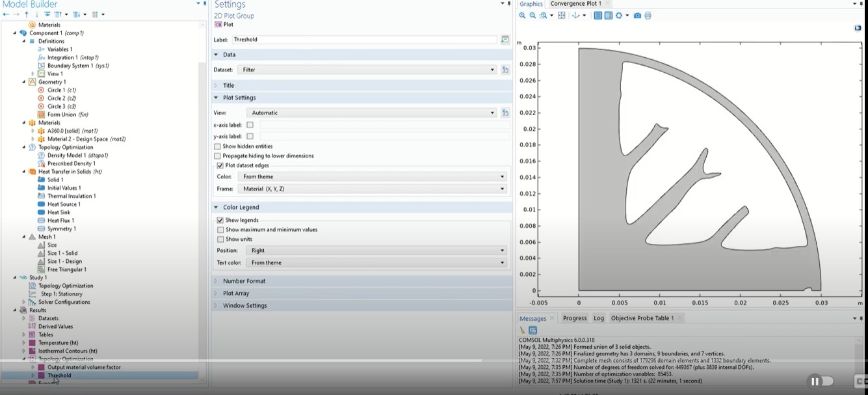Select the Density Model 1 node

[x=66, y=156]
